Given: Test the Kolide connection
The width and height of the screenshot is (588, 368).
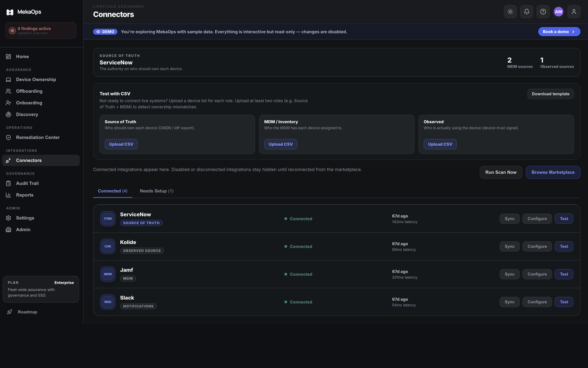Looking at the screenshot, I should [x=564, y=246].
